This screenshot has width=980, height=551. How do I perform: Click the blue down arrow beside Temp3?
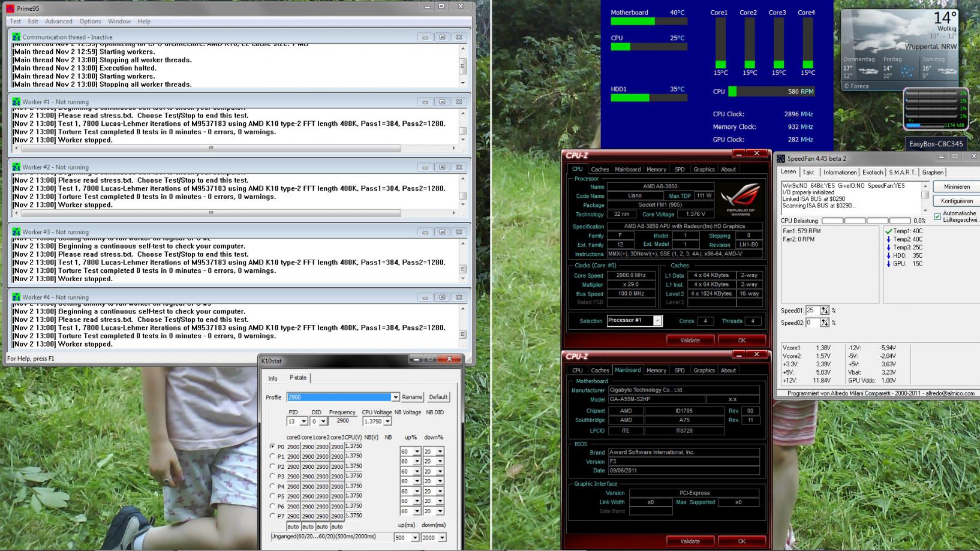pyautogui.click(x=889, y=248)
